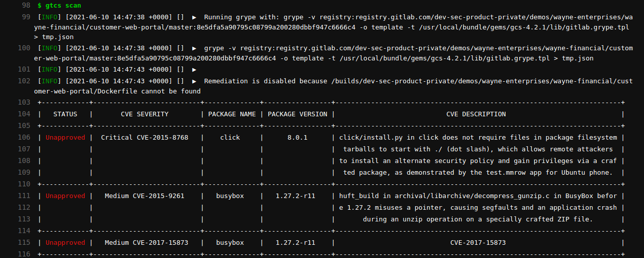The height and width of the screenshot is (258, 644).
Task: Click 'Unapproved' status in Medium CVE-2017-15873 row
Action: pos(65,243)
